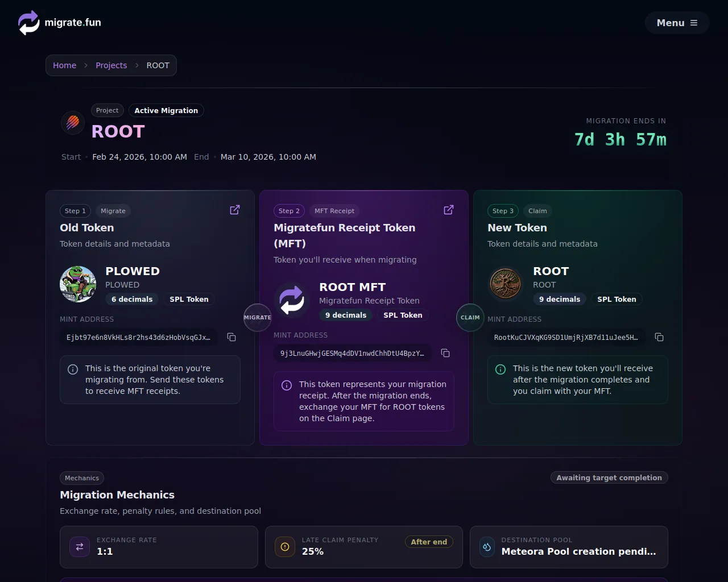This screenshot has height=582, width=728.
Task: Select the 9j3LnuGHwjGESMq4dDV1nwdChhDtU4BpzY… address
Action: click(352, 353)
